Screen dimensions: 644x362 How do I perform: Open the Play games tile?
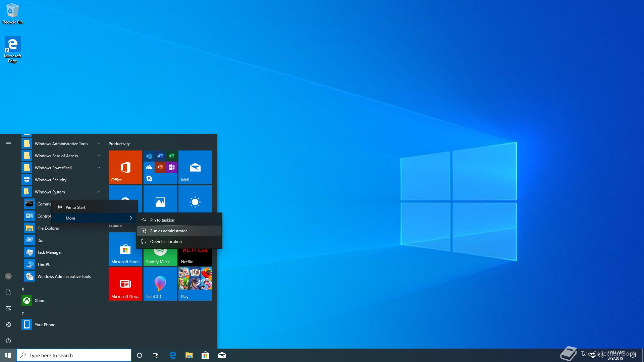[195, 284]
